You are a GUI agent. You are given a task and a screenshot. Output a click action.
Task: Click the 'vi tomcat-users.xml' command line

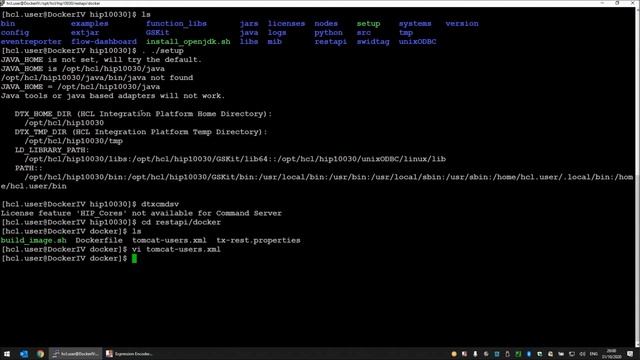click(x=176, y=249)
